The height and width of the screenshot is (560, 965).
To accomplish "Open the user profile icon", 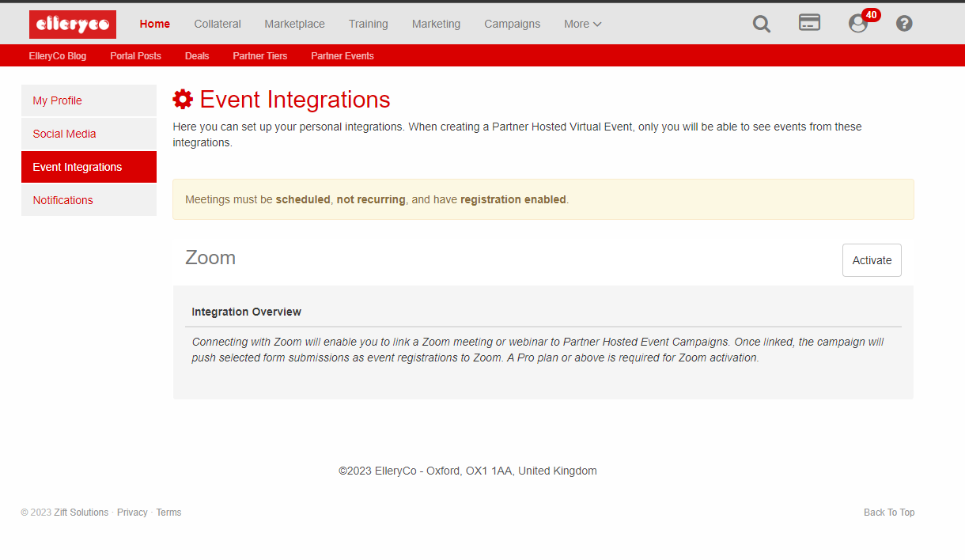I will [x=858, y=24].
